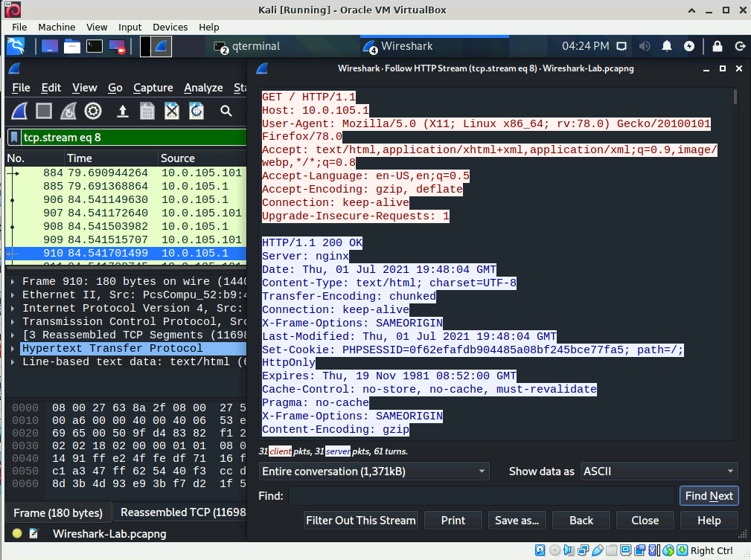Open the Kali dragon applications menu

tap(16, 46)
